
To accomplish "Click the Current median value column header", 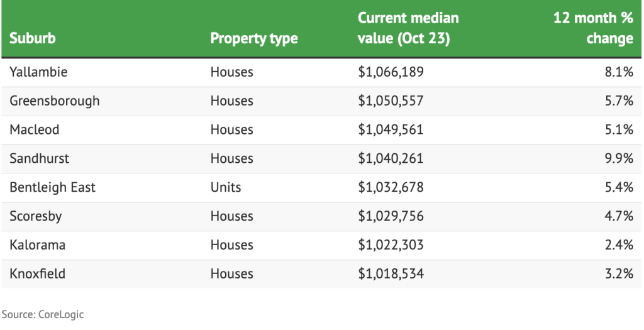I will (x=408, y=28).
